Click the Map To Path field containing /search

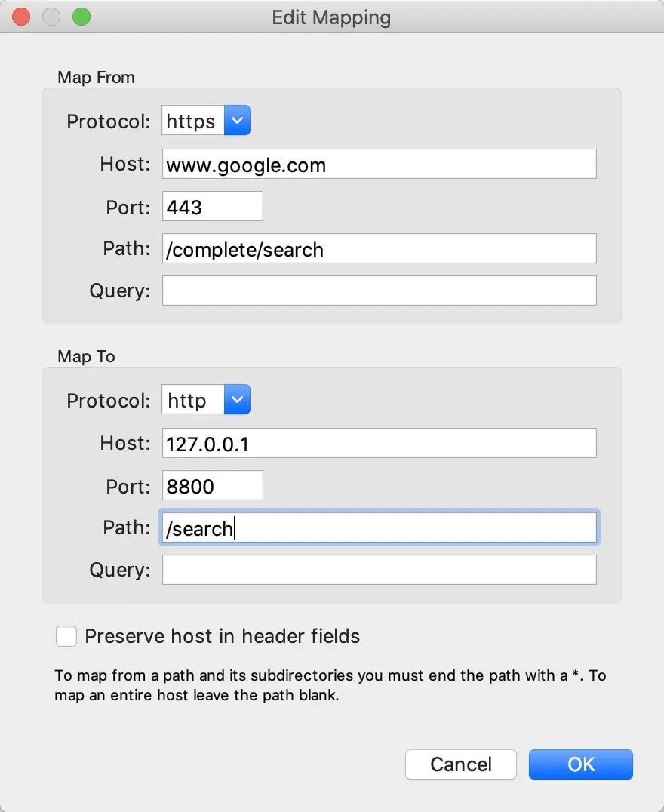pos(379,528)
